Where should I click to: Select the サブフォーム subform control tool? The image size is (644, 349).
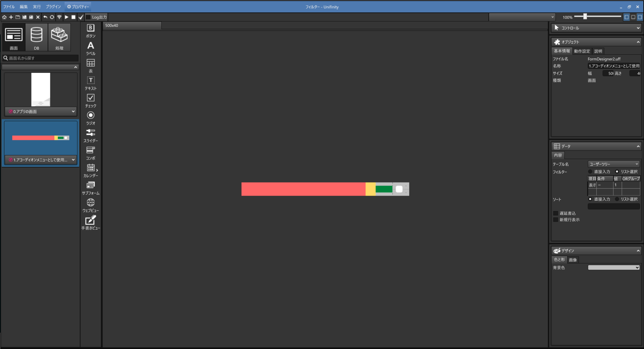[x=91, y=188]
